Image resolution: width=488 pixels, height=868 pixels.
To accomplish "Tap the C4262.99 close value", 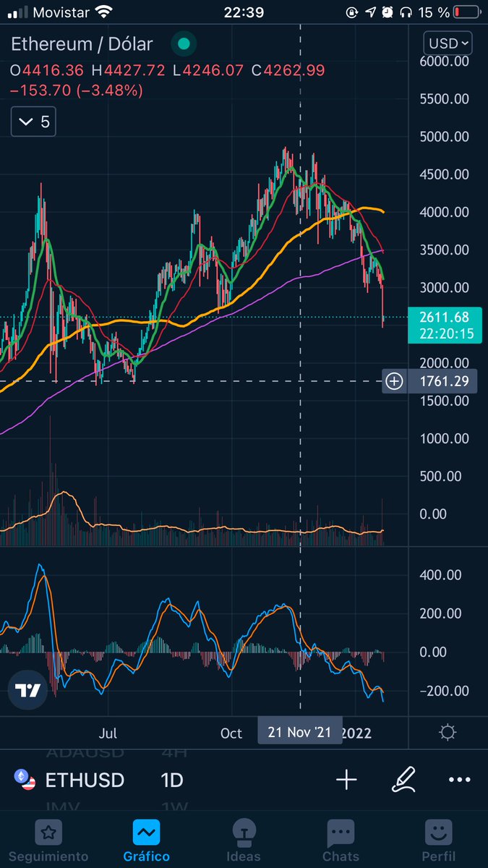I will (x=288, y=71).
